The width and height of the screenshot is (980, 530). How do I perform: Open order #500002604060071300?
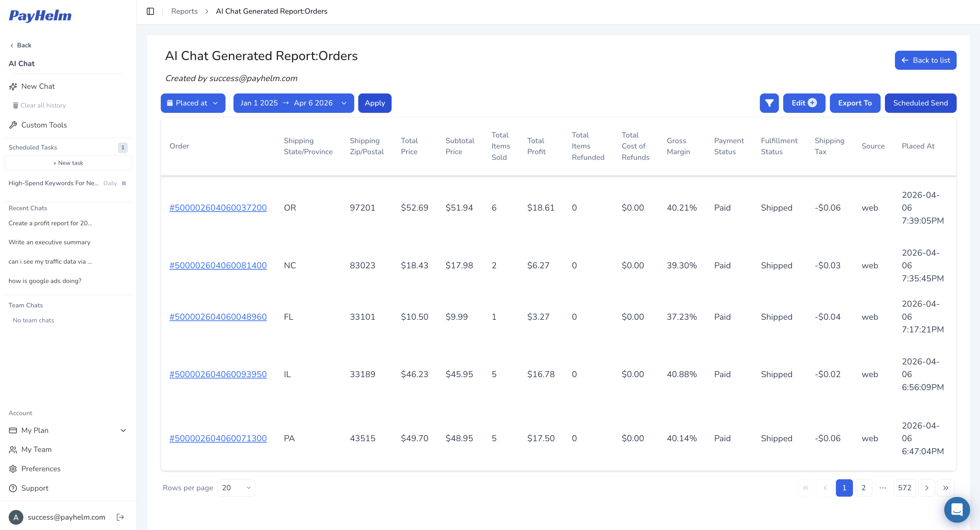coord(218,438)
